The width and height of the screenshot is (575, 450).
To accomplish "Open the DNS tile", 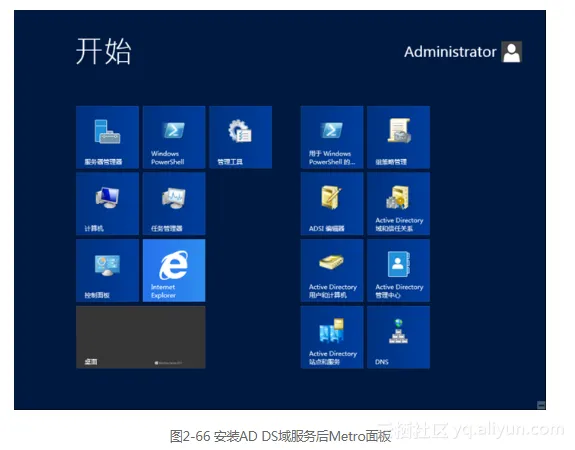I will coord(399,337).
